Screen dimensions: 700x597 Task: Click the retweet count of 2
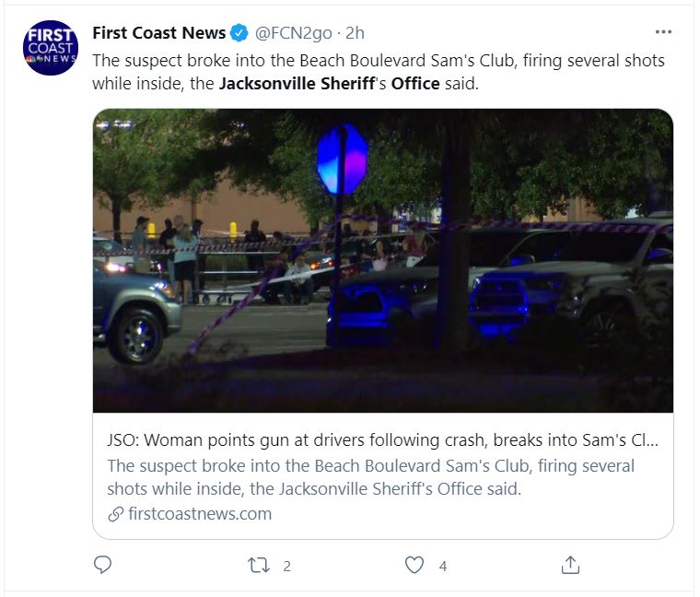pyautogui.click(x=287, y=567)
